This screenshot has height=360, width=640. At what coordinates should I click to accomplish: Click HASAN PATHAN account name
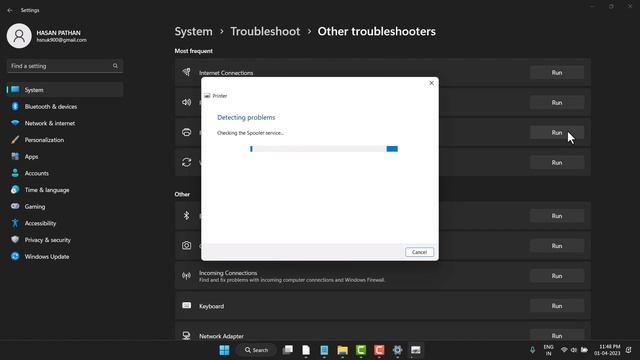pyautogui.click(x=58, y=33)
